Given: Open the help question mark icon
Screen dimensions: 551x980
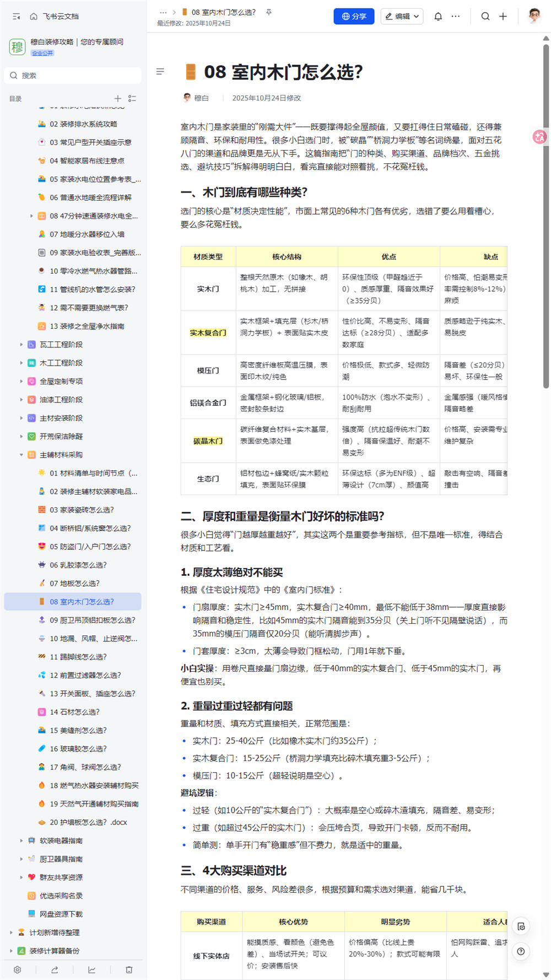Looking at the screenshot, I should click(521, 951).
